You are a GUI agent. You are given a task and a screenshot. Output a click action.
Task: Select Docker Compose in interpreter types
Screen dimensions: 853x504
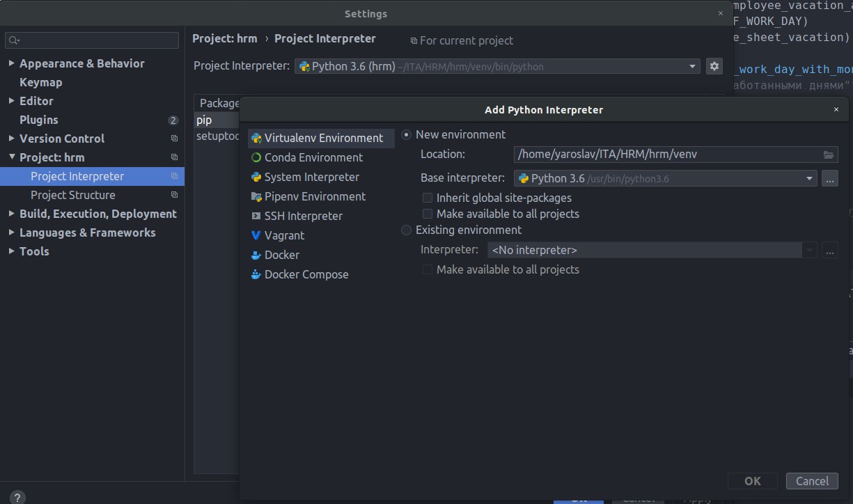306,274
